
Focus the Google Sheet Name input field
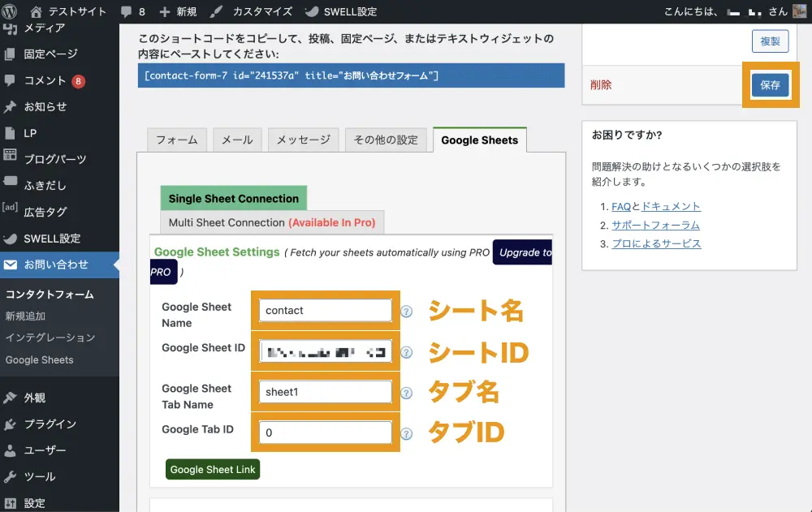point(325,311)
